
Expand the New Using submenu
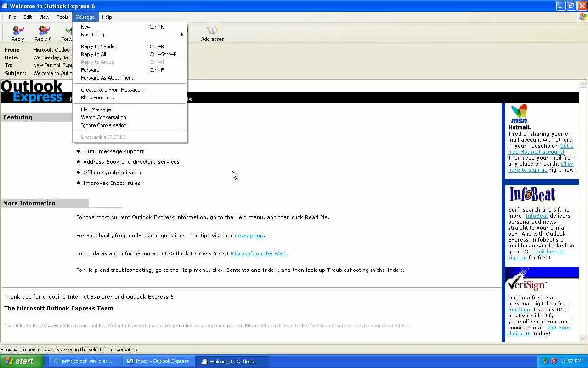click(x=130, y=34)
